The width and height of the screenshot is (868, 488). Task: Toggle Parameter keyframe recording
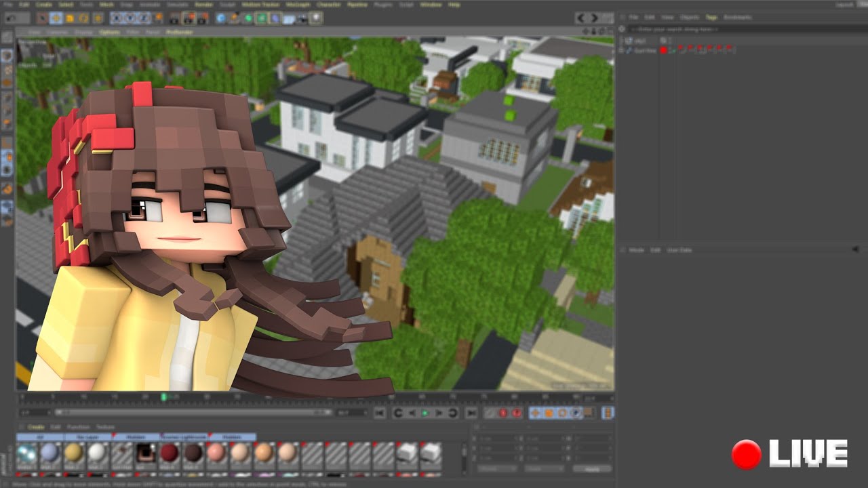[x=575, y=413]
